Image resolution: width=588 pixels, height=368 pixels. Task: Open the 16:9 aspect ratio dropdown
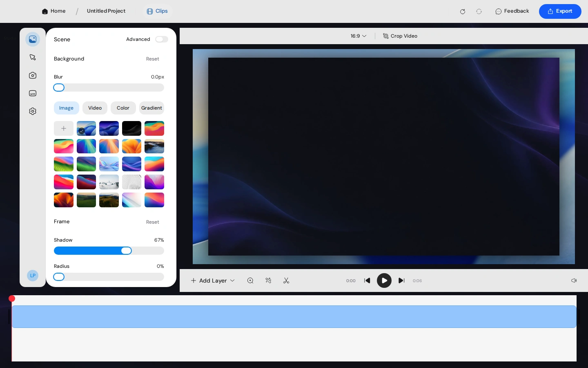pos(359,36)
